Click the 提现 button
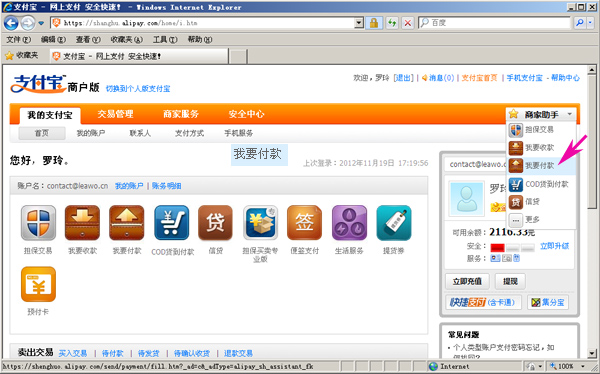Screen dimensions: 600x374 (510, 282)
